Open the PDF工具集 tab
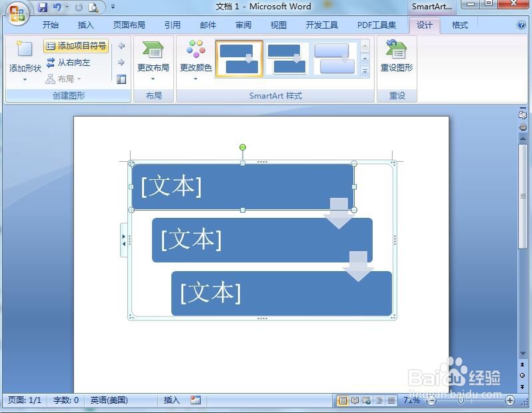This screenshot has height=413, width=532. click(x=377, y=25)
